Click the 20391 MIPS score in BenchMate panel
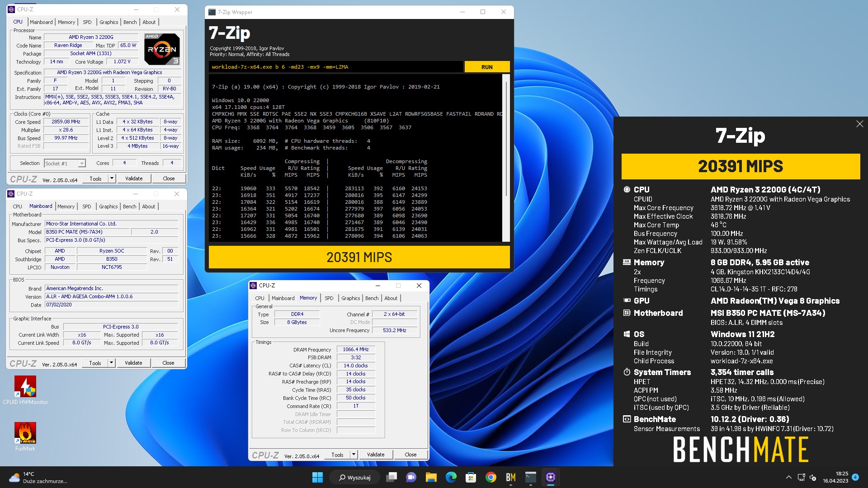 pos(741,166)
